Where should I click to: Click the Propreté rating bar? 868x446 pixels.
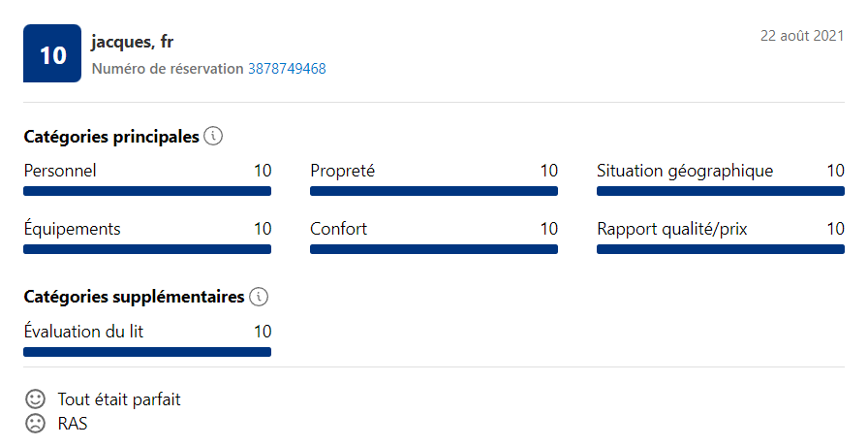coord(434,191)
